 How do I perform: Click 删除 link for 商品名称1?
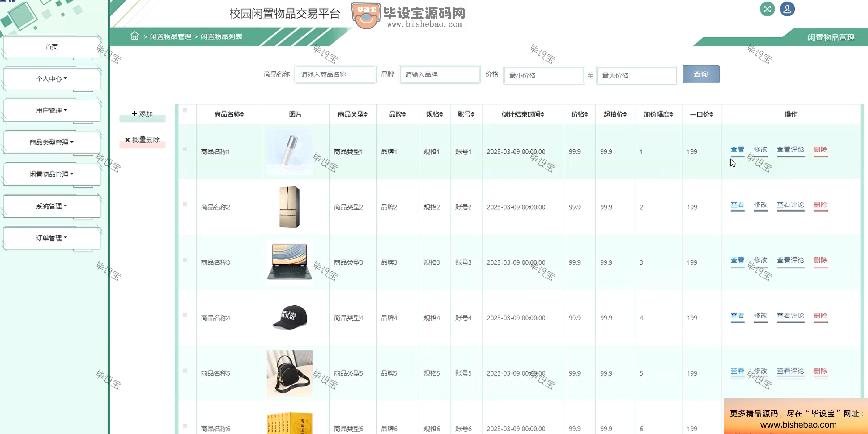820,150
